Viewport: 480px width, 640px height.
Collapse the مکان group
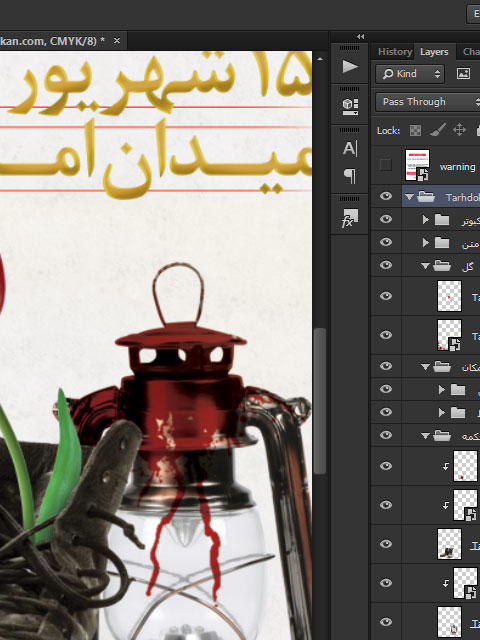pyautogui.click(x=425, y=367)
